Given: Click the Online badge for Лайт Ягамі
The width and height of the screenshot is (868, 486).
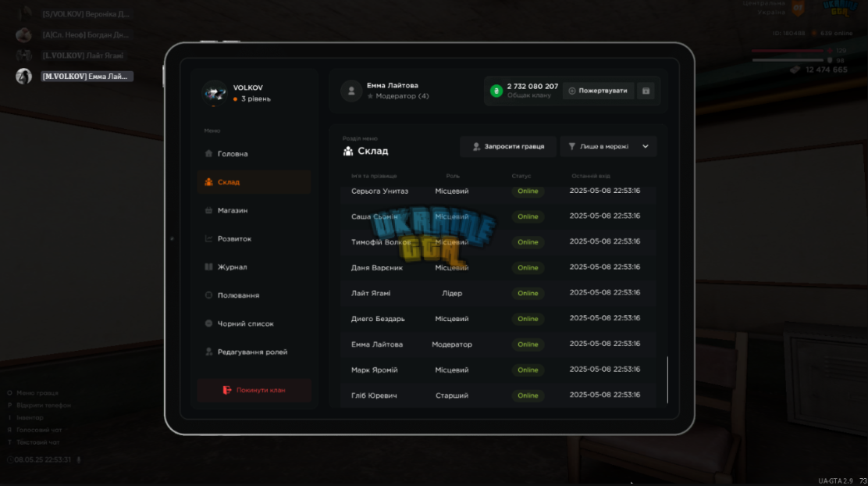Looking at the screenshot, I should [x=528, y=293].
